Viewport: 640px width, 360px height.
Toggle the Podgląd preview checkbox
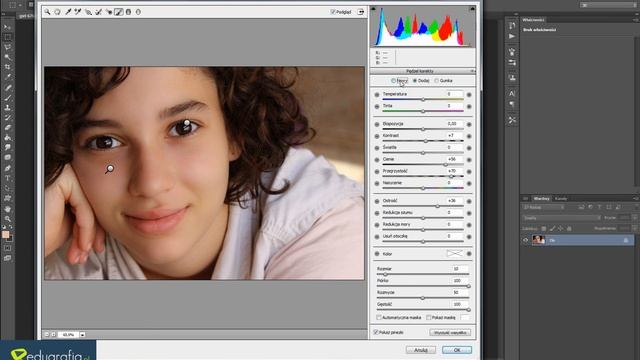coord(333,12)
